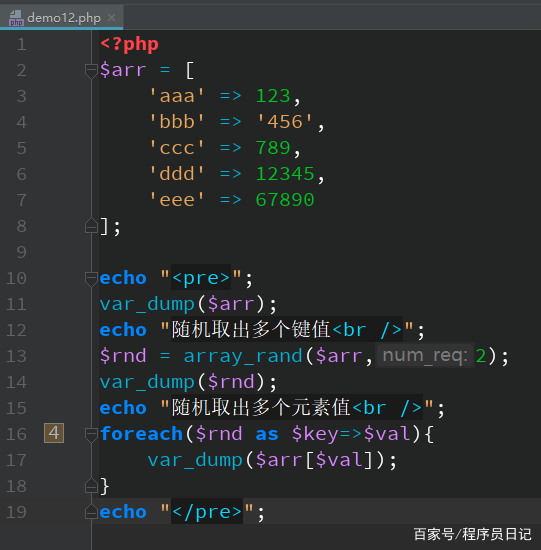This screenshot has width=541, height=550.
Task: Click the 'ddd' key string
Action: [x=177, y=174]
